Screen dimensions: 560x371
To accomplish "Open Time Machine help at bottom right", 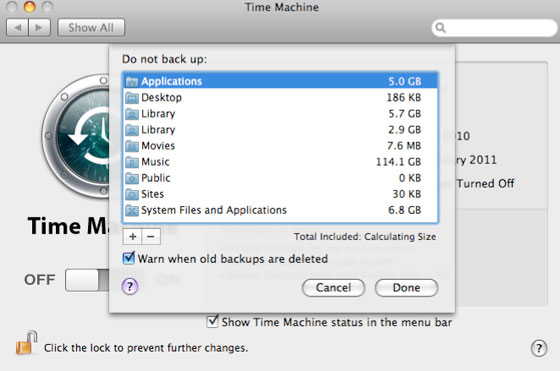I will 539,348.
